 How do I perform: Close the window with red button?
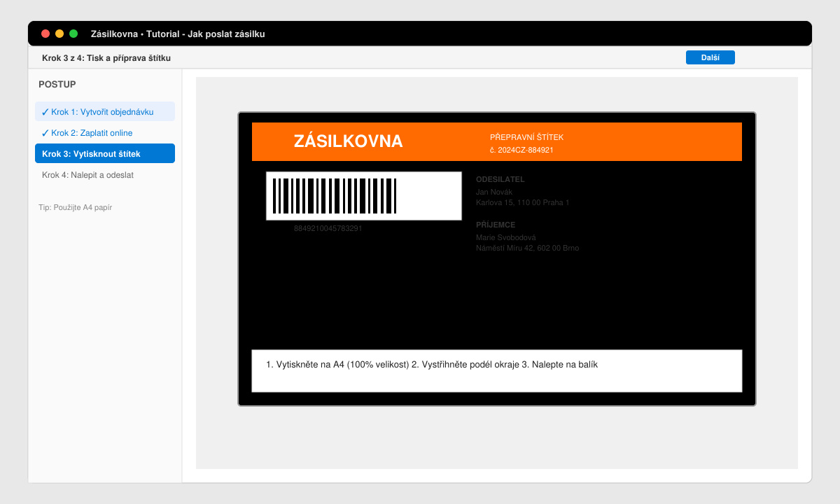pos(45,34)
